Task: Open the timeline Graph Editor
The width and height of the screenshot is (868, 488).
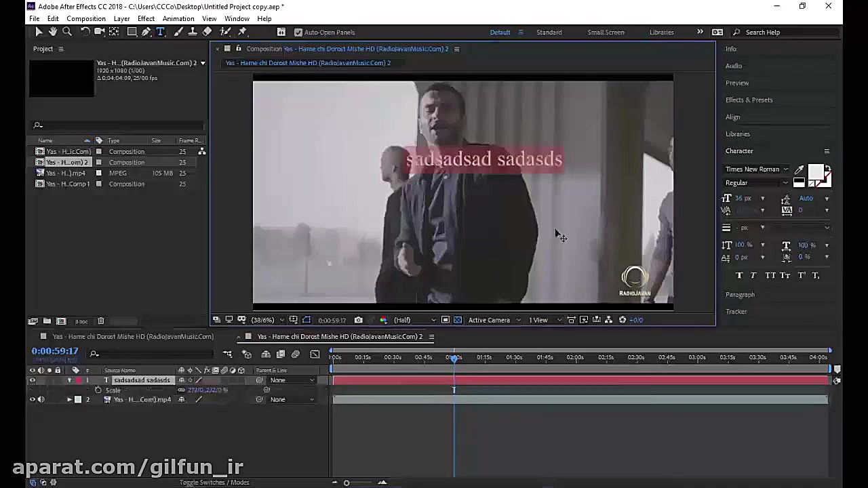Action: [315, 354]
